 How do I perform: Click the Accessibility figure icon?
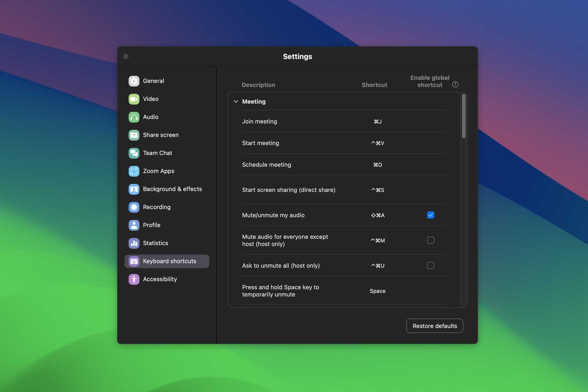click(x=134, y=279)
